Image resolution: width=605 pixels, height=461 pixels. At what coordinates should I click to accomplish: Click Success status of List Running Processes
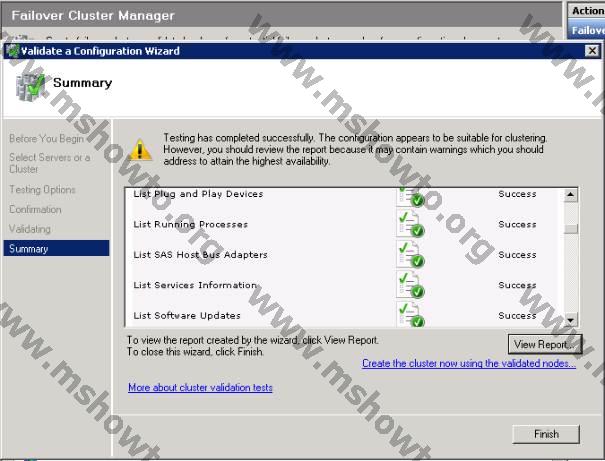[x=517, y=225]
